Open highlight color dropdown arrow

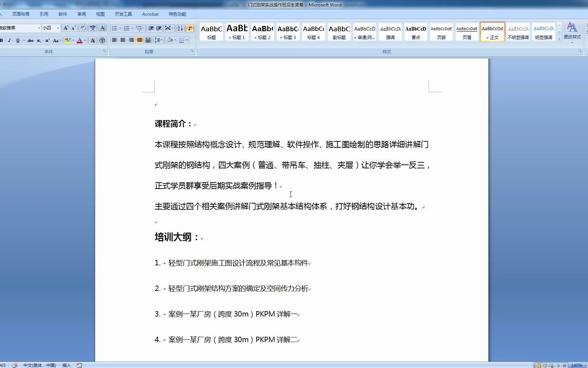click(73, 40)
